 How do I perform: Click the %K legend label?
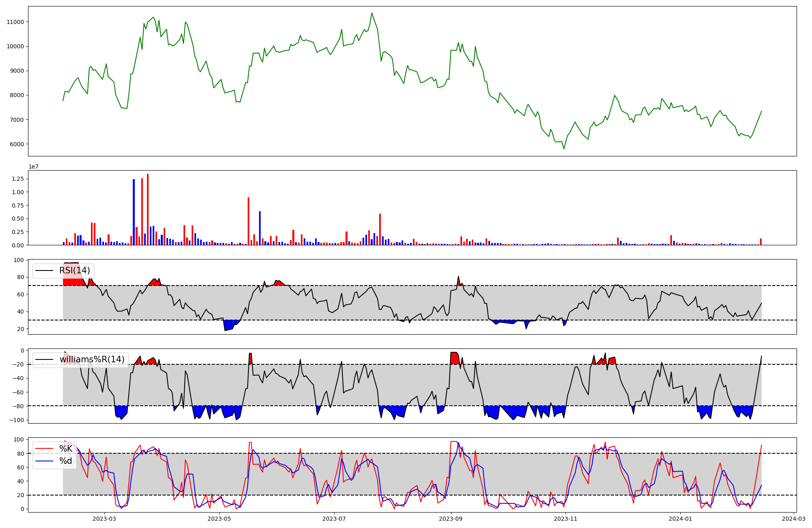pos(66,448)
